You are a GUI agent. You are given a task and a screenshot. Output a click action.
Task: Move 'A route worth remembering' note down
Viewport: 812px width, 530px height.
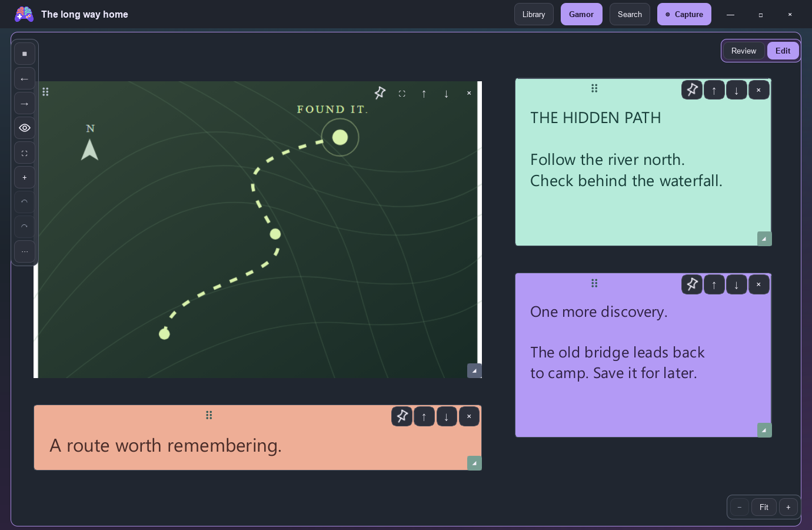[447, 416]
